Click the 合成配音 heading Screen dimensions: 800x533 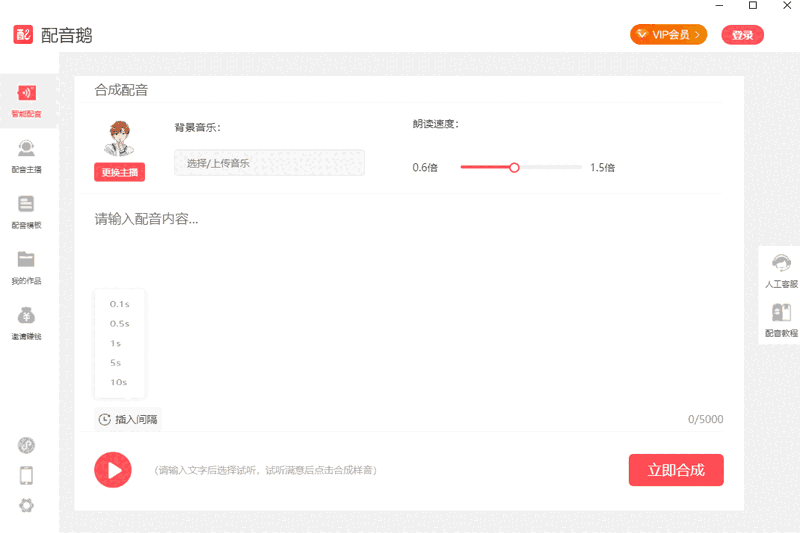coord(121,90)
